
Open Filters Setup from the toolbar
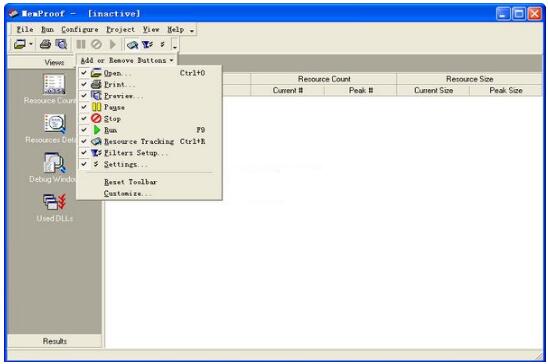pos(147,45)
